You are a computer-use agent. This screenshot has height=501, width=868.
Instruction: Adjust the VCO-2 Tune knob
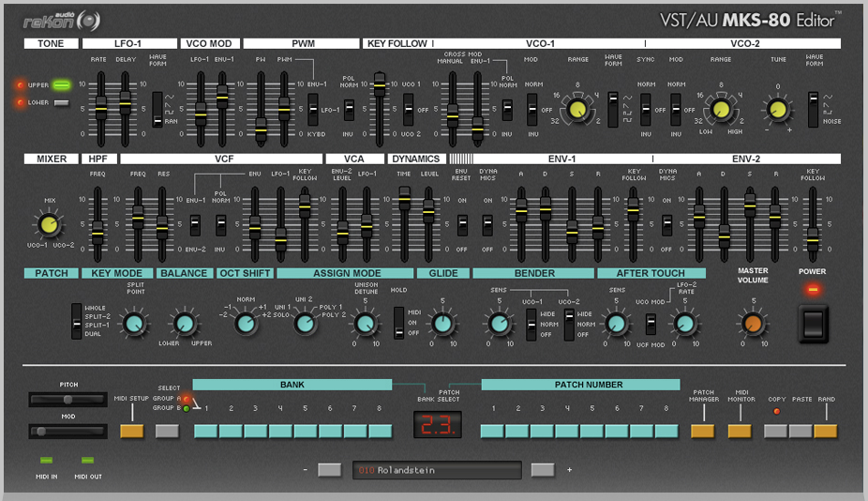[778, 109]
